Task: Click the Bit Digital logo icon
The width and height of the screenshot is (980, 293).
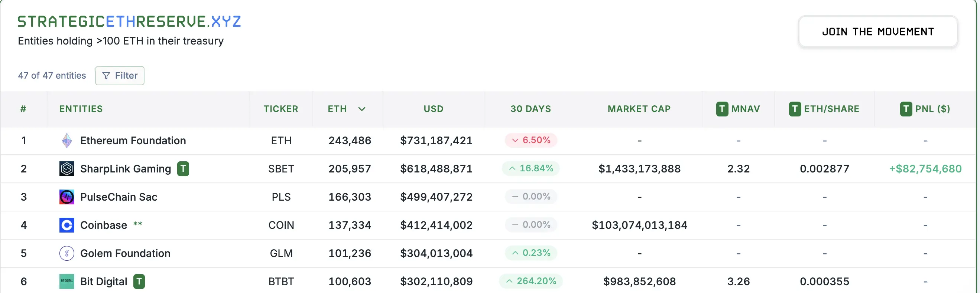Action: tap(66, 282)
